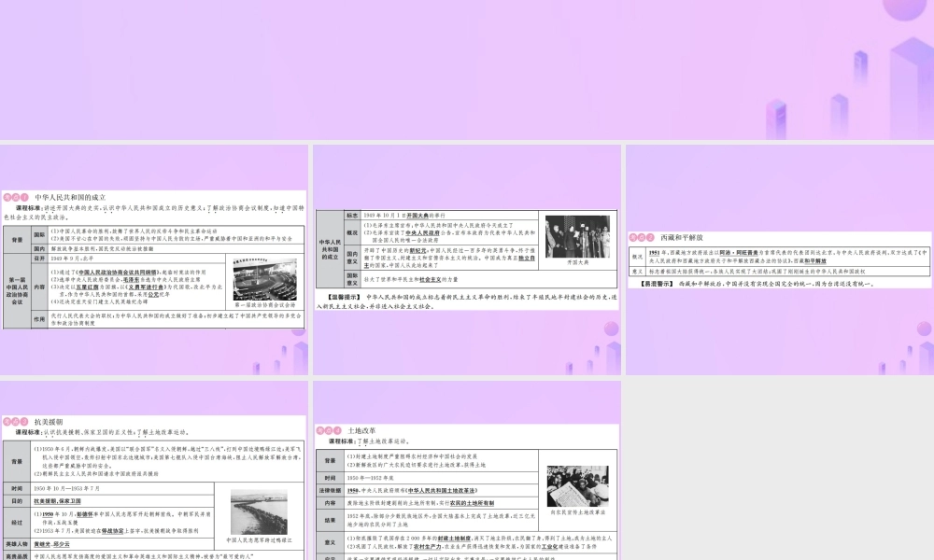Click the 【易混警示】 note label
934x560 pixels.
657,284
